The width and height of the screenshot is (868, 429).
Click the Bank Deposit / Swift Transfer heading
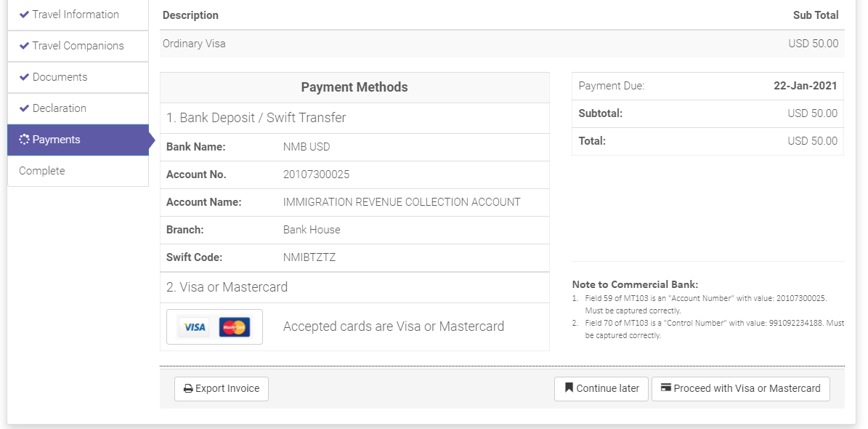[x=256, y=118]
